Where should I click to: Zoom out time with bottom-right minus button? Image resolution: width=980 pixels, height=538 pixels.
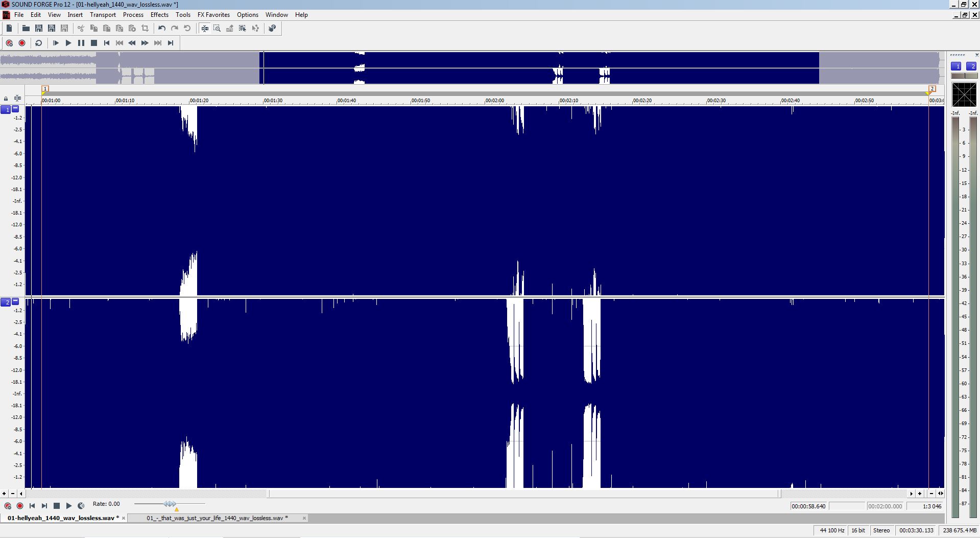tap(931, 494)
